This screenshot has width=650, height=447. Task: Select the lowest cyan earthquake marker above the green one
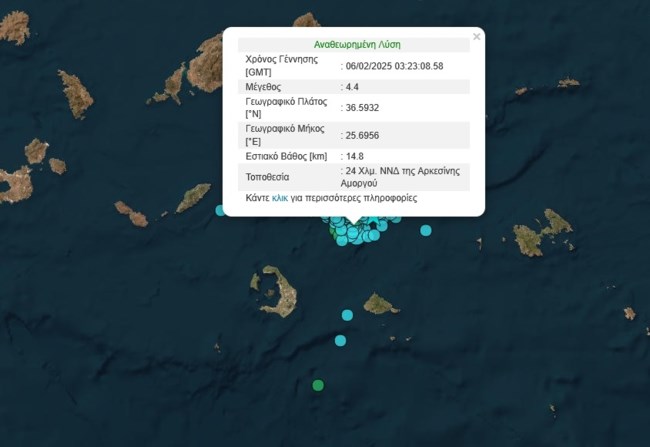click(340, 340)
